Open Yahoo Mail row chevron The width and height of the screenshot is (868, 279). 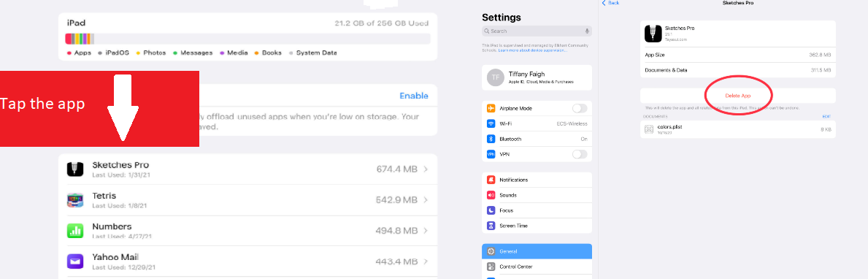click(426, 261)
